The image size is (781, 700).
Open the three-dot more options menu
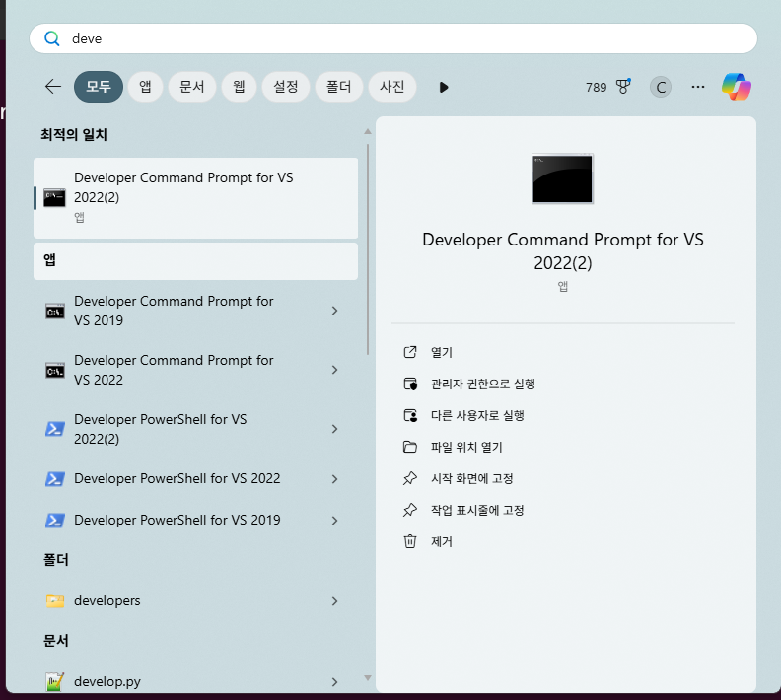click(698, 87)
